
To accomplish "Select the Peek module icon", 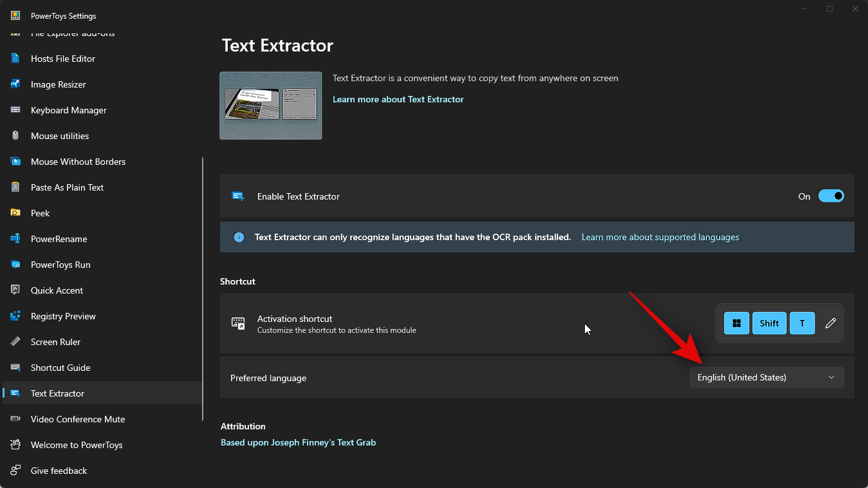I will click(x=16, y=213).
